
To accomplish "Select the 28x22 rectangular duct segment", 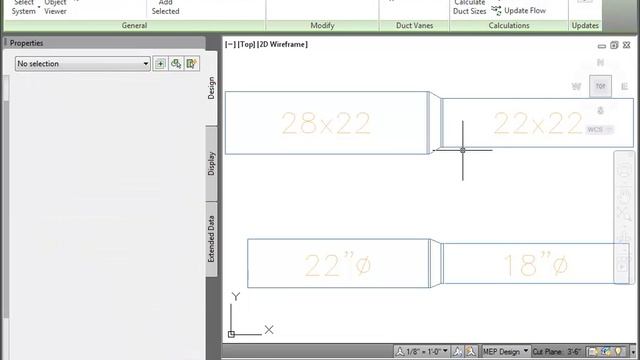I will click(x=326, y=123).
